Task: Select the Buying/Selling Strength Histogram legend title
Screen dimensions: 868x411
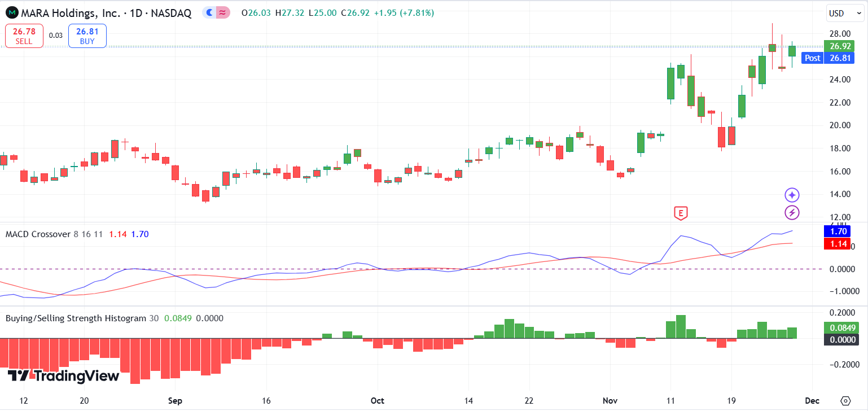Action: coord(76,318)
